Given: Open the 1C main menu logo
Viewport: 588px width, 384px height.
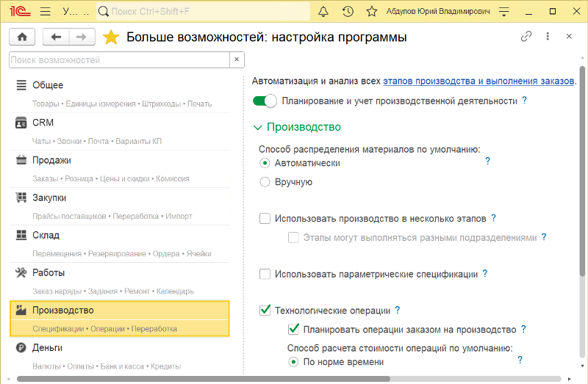Looking at the screenshot, I should click(20, 11).
